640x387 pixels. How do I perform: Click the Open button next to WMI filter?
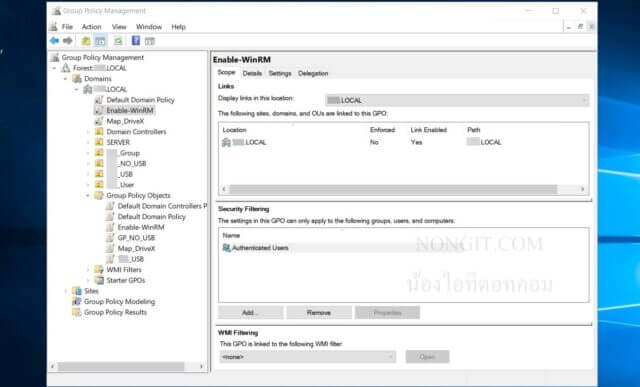427,357
